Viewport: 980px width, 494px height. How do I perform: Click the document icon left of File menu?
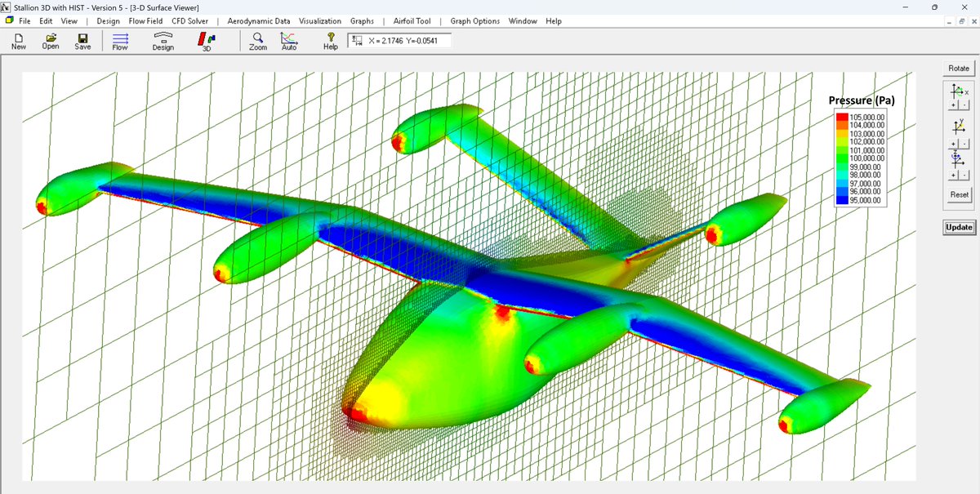tap(10, 20)
